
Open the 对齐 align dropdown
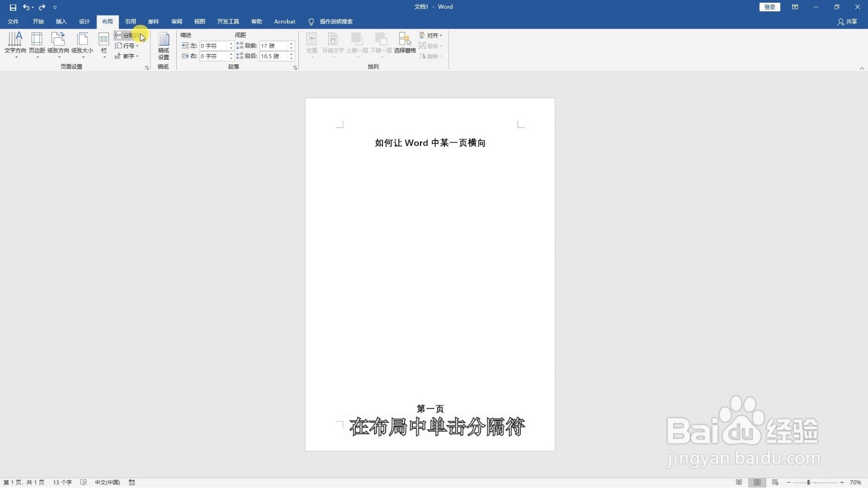coord(431,35)
